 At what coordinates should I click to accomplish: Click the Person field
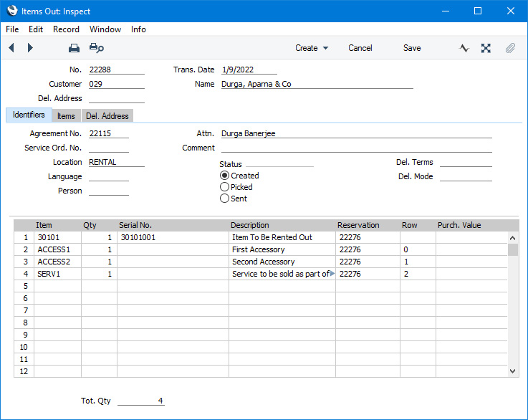pyautogui.click(x=109, y=191)
